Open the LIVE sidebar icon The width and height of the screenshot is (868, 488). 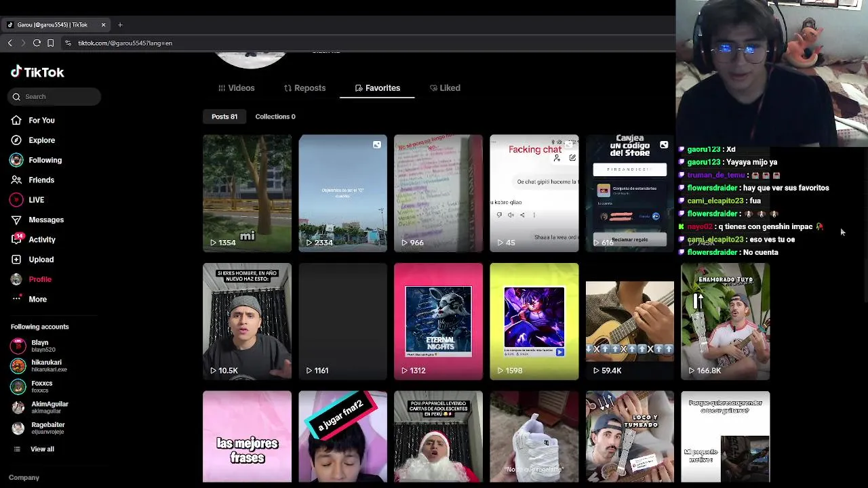16,200
